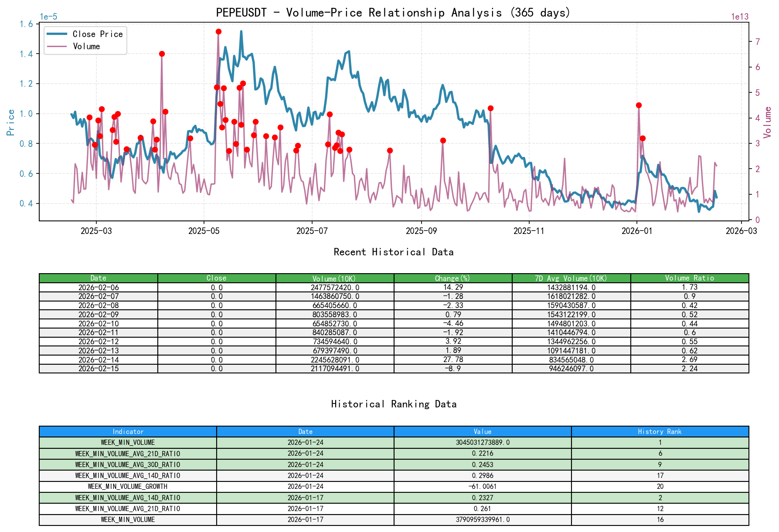The width and height of the screenshot is (779, 532).
Task: Expand the Indicator column header
Action: point(128,431)
